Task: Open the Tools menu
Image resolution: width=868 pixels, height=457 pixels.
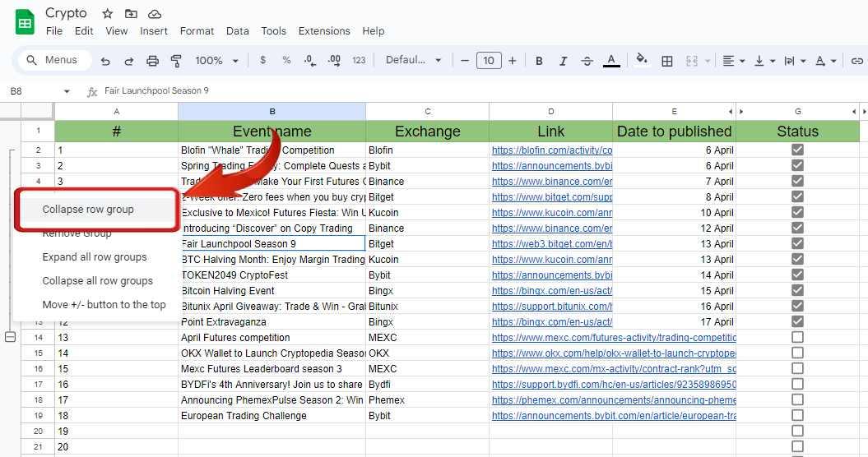Action: [273, 31]
